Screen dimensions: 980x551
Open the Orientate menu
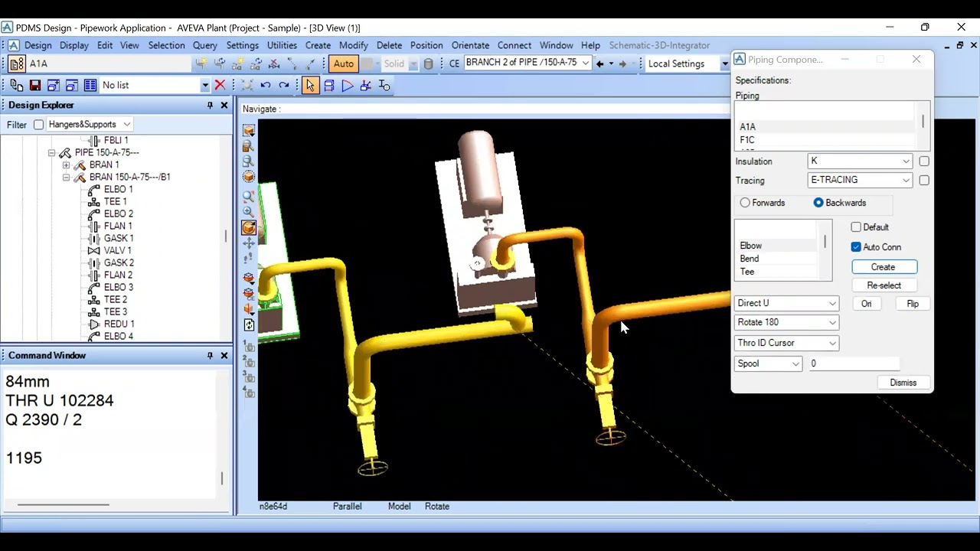pyautogui.click(x=470, y=45)
